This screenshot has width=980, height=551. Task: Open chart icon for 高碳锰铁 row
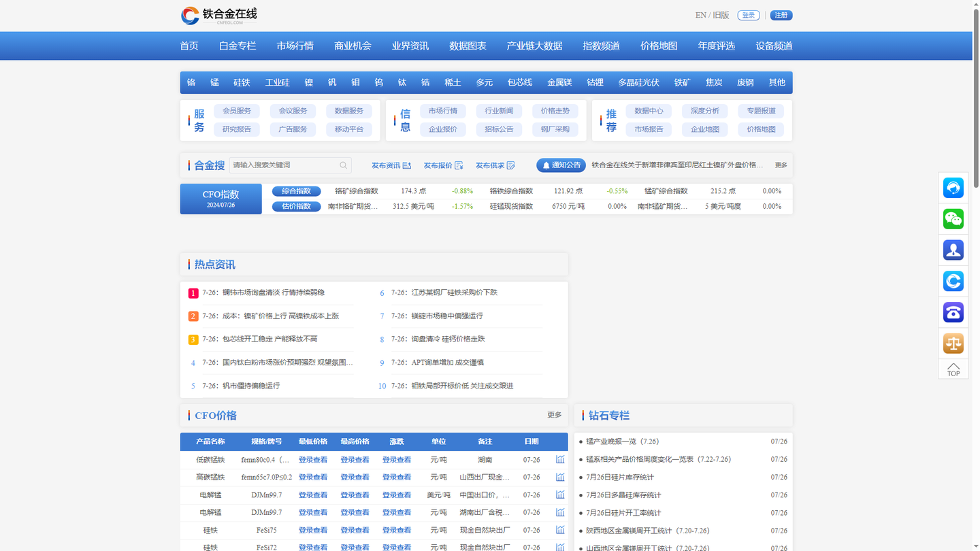coord(560,477)
